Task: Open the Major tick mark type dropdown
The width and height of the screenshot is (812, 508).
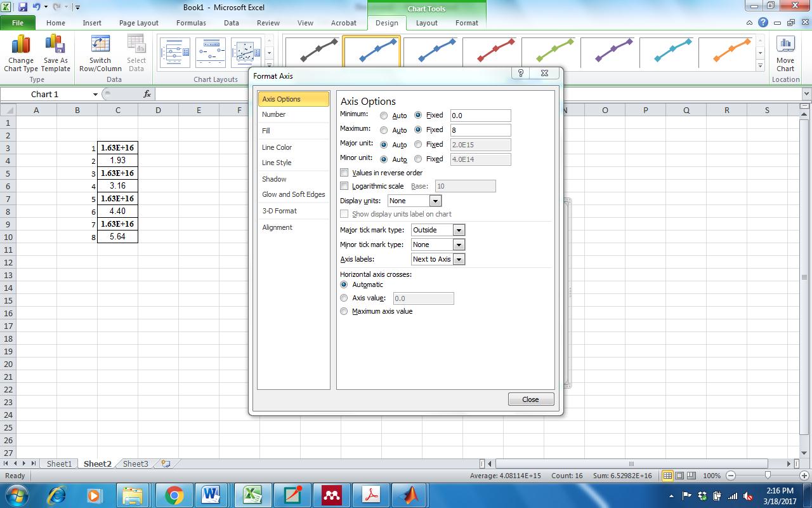Action: [x=457, y=229]
